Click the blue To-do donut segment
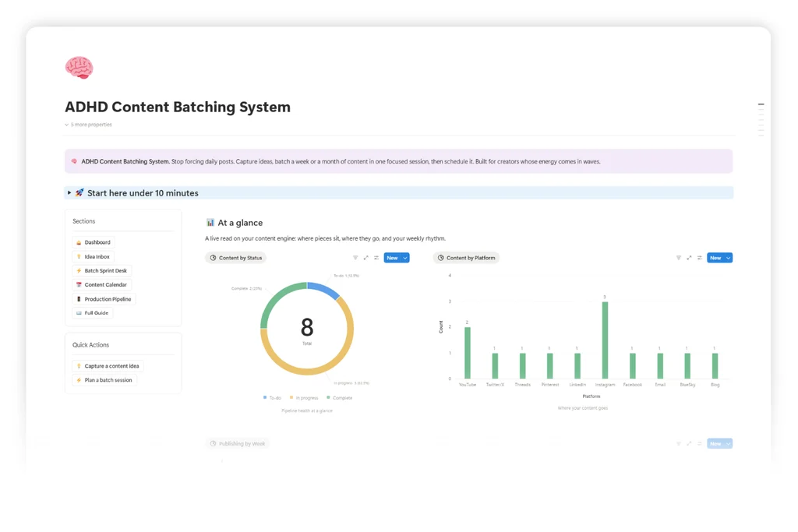Viewport: 798px width, 532px height. click(323, 290)
